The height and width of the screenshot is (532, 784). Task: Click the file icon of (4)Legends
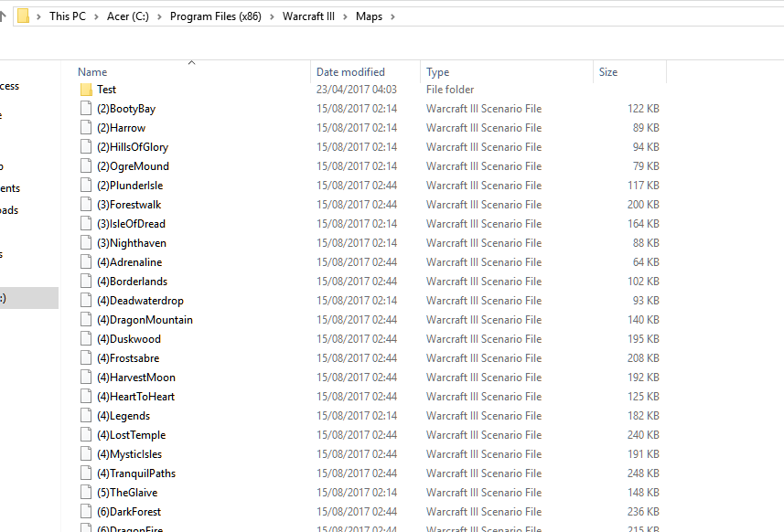86,416
